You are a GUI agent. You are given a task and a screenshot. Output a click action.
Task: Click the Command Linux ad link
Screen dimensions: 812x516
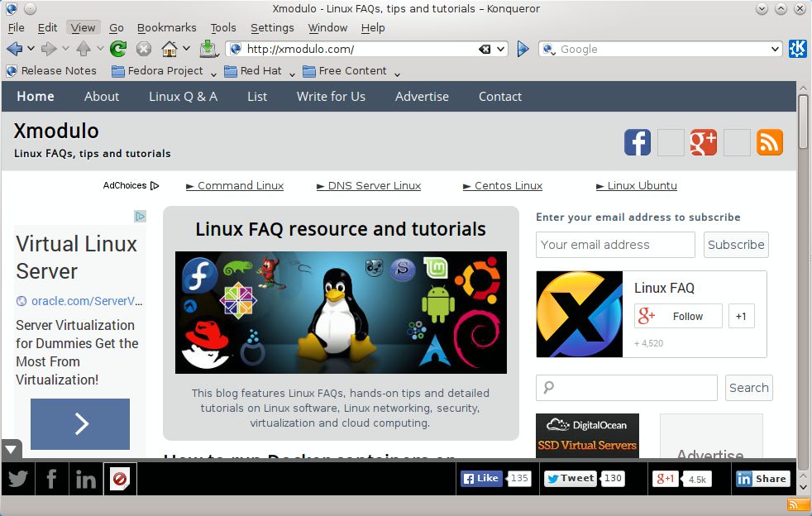click(x=235, y=185)
